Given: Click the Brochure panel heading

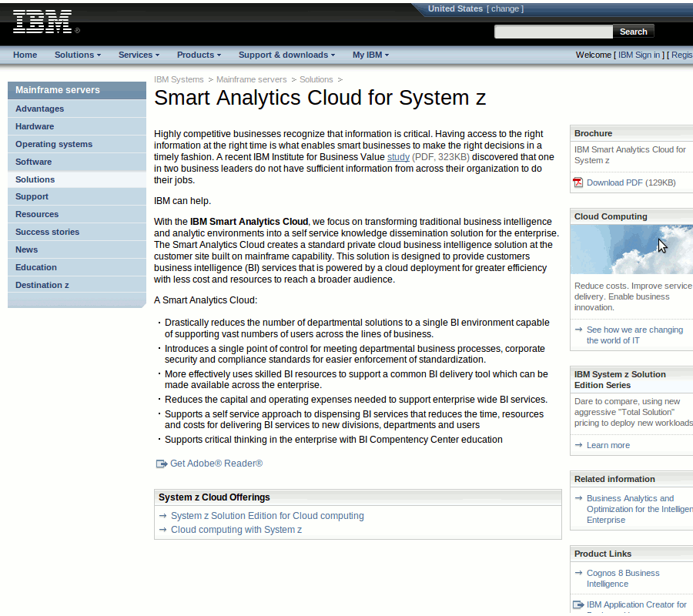Looking at the screenshot, I should pyautogui.click(x=593, y=133).
